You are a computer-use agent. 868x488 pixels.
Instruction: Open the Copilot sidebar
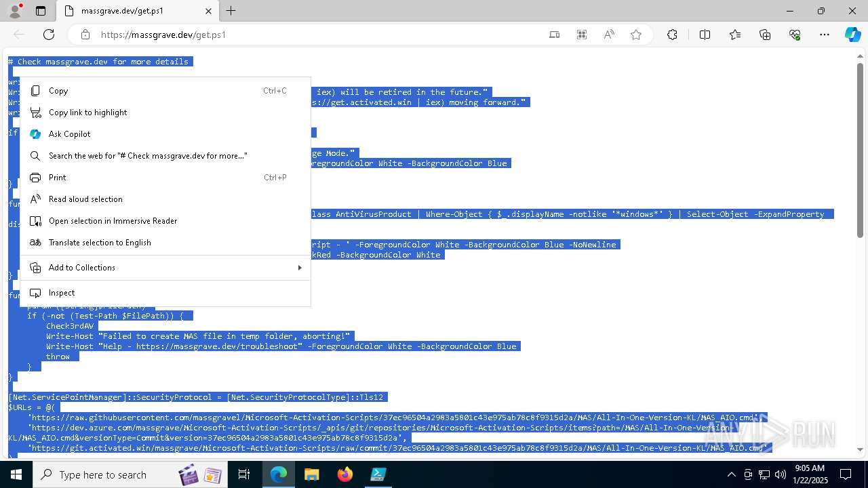(852, 35)
